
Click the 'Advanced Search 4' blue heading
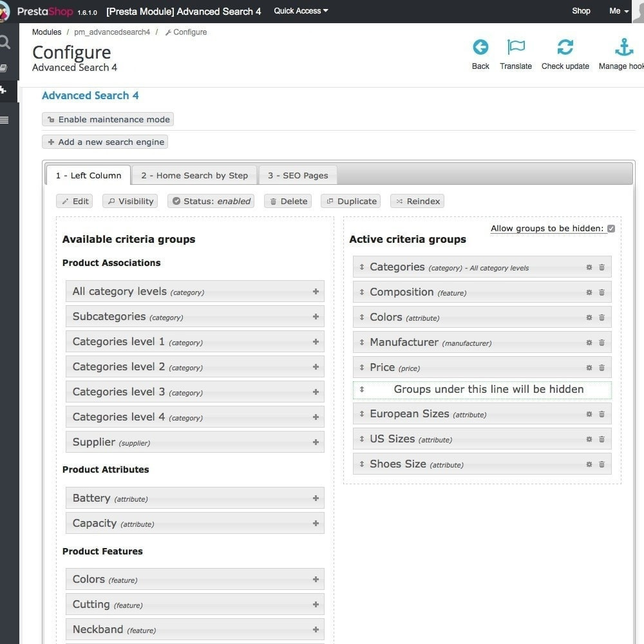90,95
